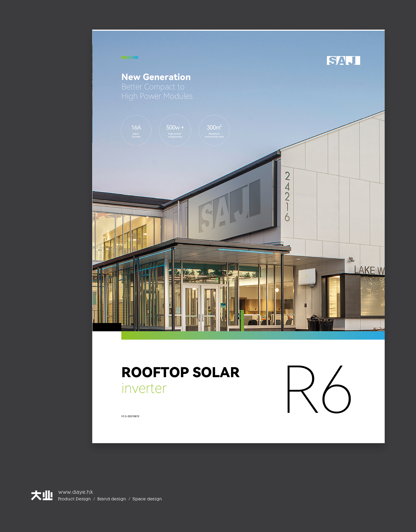Click the 大业 Daye logo
This screenshot has width=416, height=532.
pos(42,495)
